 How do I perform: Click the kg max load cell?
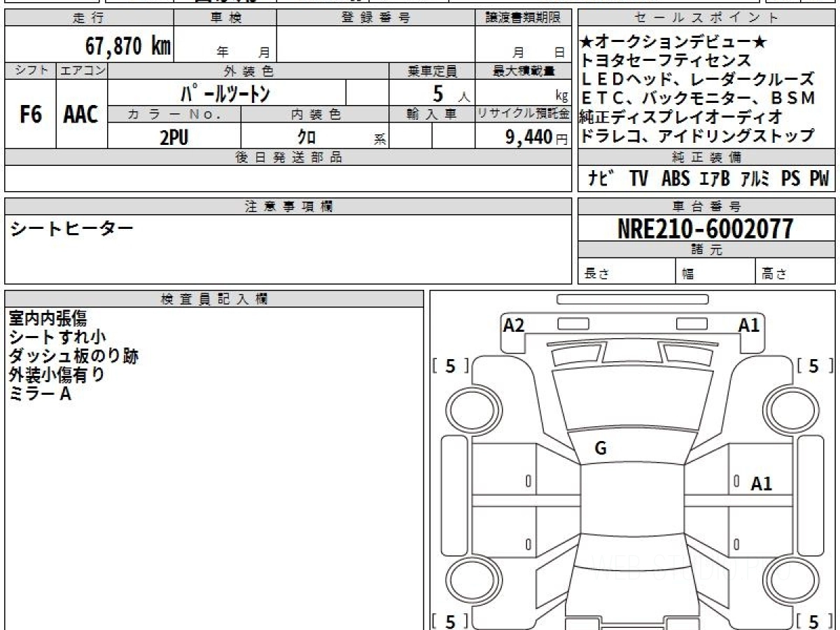tap(523, 92)
